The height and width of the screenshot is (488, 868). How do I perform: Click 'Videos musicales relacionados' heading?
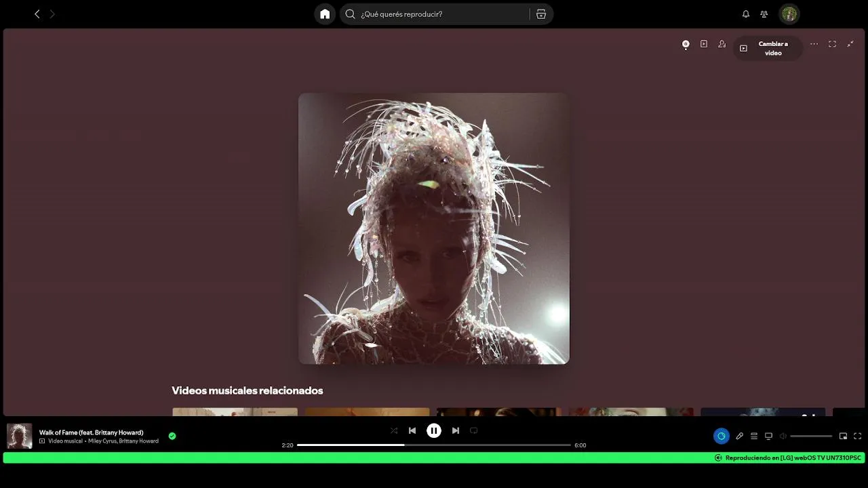tap(248, 390)
